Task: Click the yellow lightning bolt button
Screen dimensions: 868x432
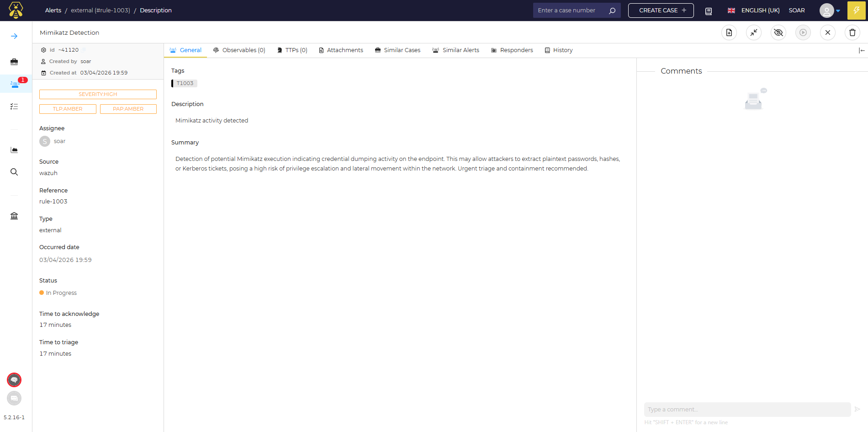Action: tap(857, 11)
